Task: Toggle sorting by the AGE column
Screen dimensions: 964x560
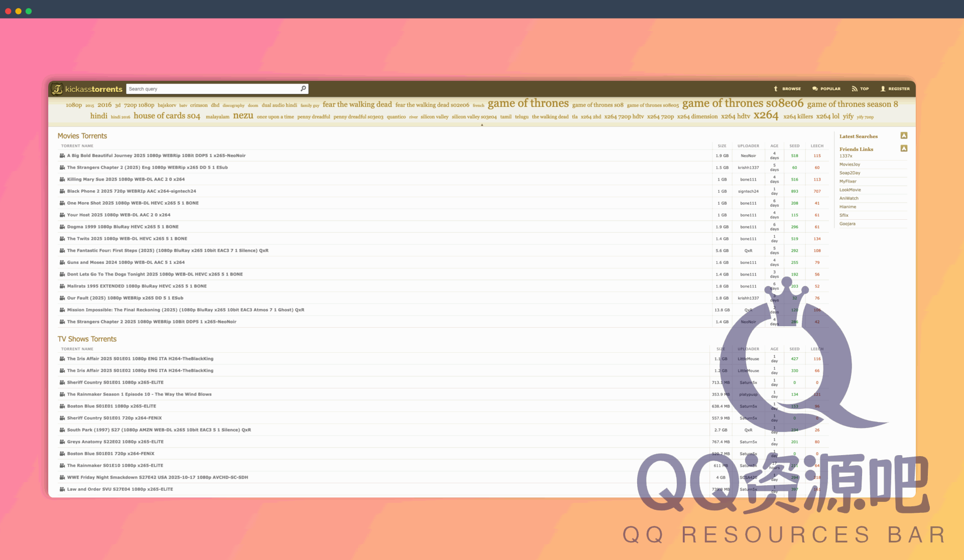Action: (774, 146)
